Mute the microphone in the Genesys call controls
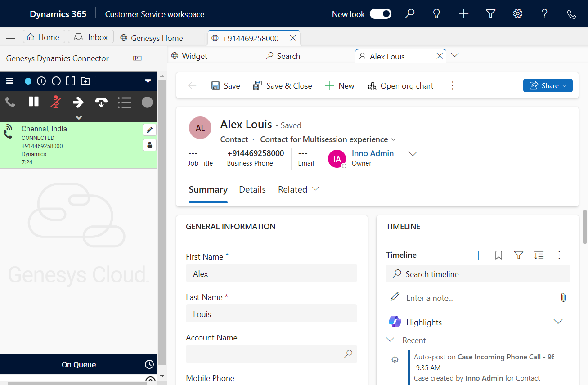This screenshot has width=588, height=385. point(56,102)
